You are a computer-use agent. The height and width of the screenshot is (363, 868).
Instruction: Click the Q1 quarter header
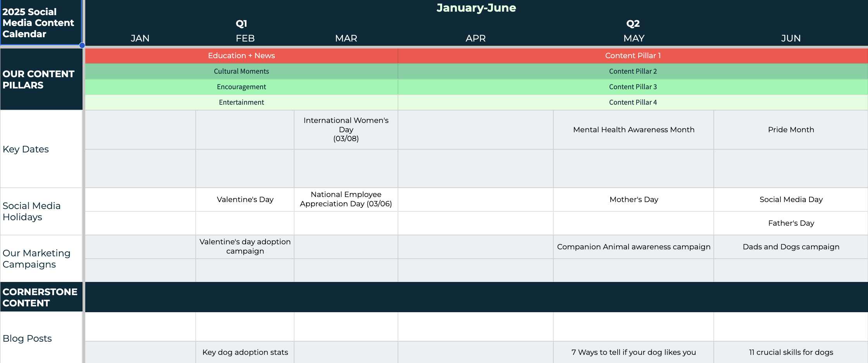[241, 24]
